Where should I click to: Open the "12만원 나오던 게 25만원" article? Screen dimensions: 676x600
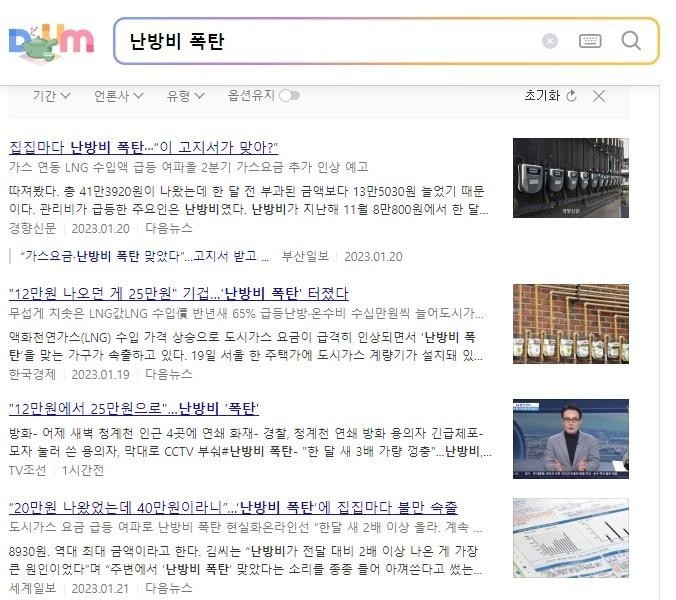[178, 294]
